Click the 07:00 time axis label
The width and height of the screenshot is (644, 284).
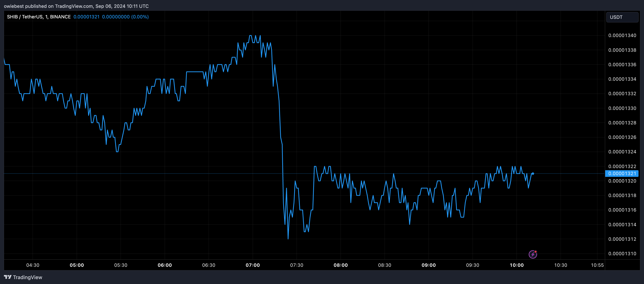[252, 265]
